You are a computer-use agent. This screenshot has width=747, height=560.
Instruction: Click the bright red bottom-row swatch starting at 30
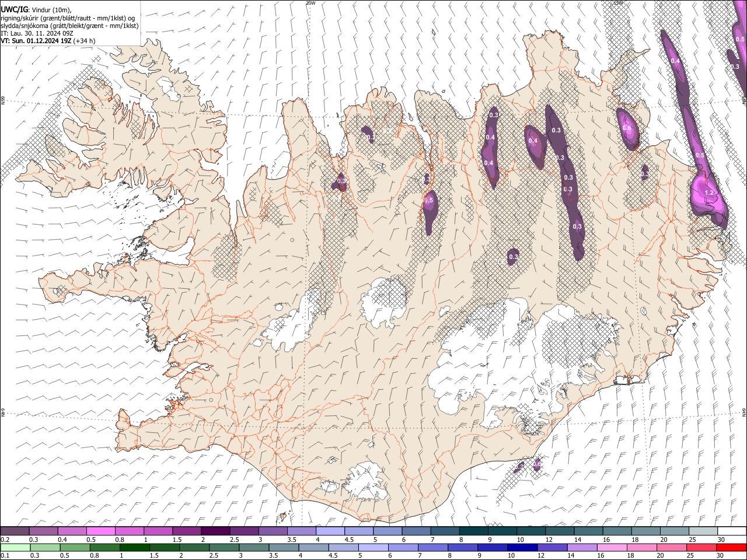point(731,547)
